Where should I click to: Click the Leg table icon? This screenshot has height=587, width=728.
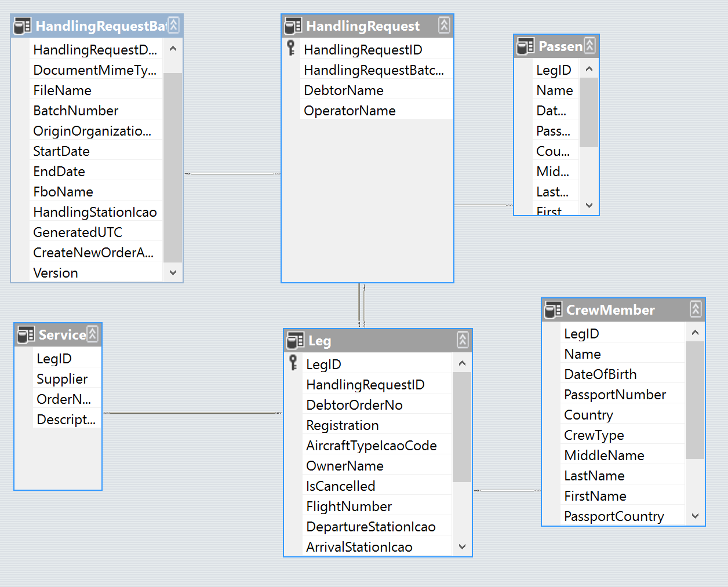295,341
